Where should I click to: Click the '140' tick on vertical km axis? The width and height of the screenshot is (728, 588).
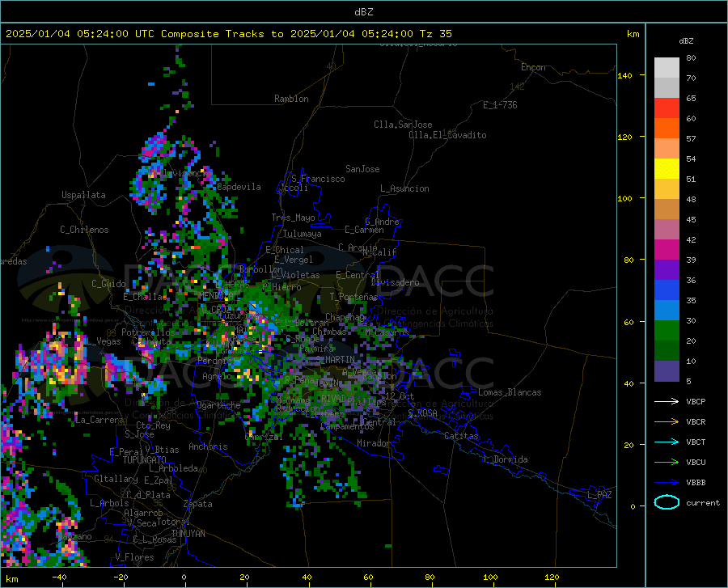(x=625, y=75)
